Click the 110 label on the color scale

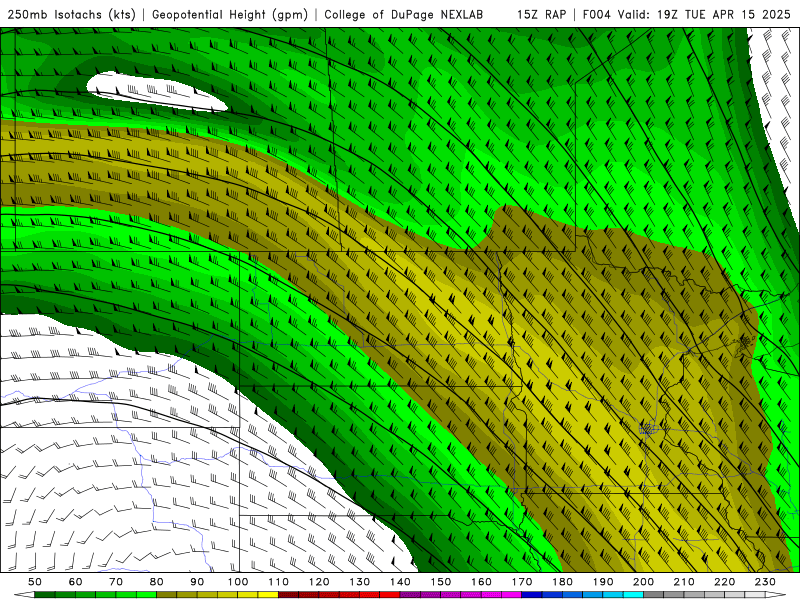tap(279, 582)
